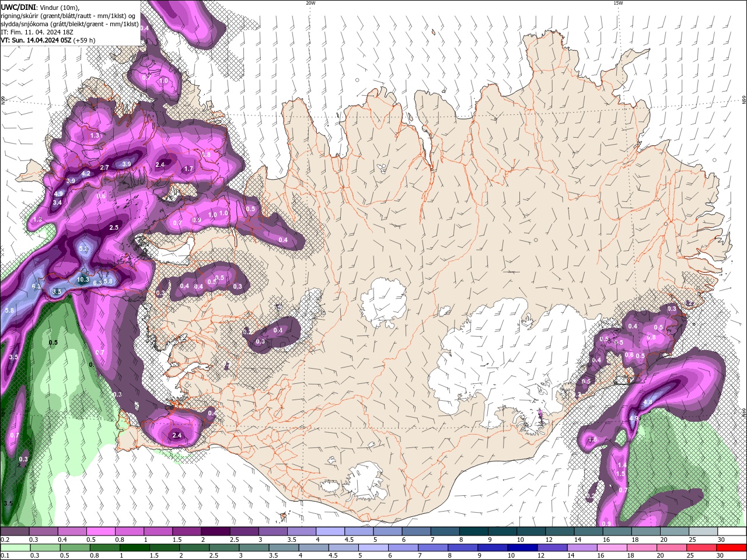Click the 4.8 value label southeast coast
The height and width of the screenshot is (560, 747).
coord(648,402)
